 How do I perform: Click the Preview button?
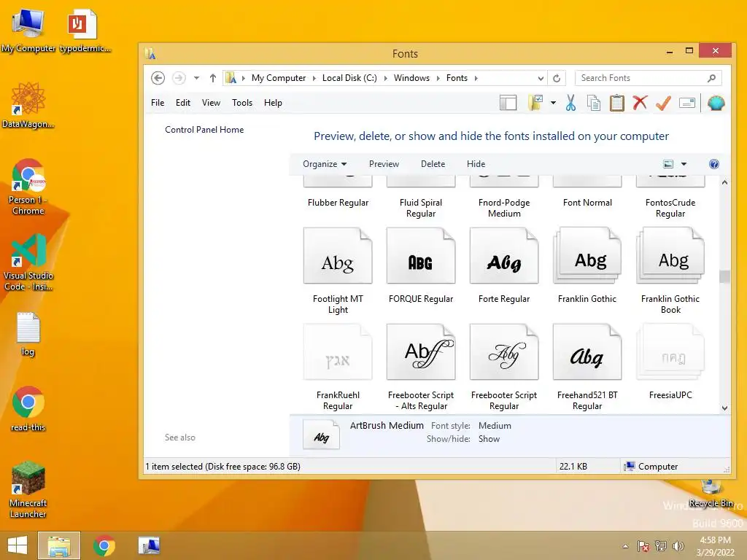384,164
